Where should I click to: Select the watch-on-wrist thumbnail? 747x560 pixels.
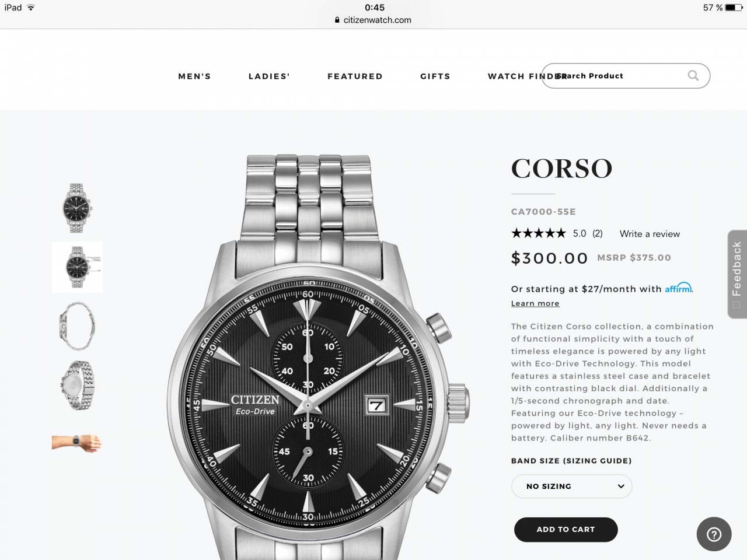click(x=77, y=443)
